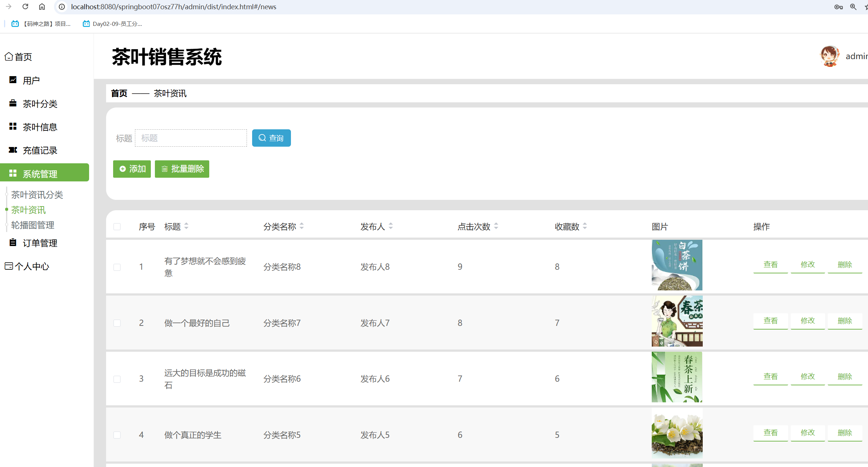The image size is (868, 467).
Task: Toggle the select-all checkbox in the table header
Action: coord(117,226)
